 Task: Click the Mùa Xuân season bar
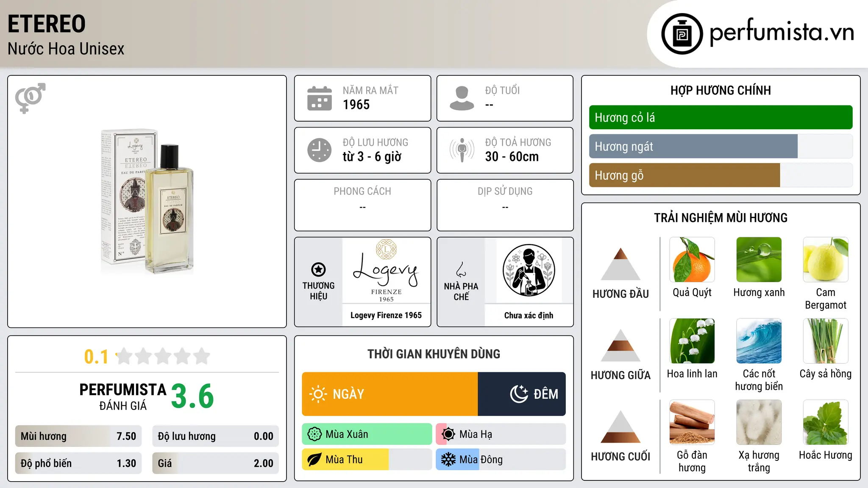click(x=367, y=434)
